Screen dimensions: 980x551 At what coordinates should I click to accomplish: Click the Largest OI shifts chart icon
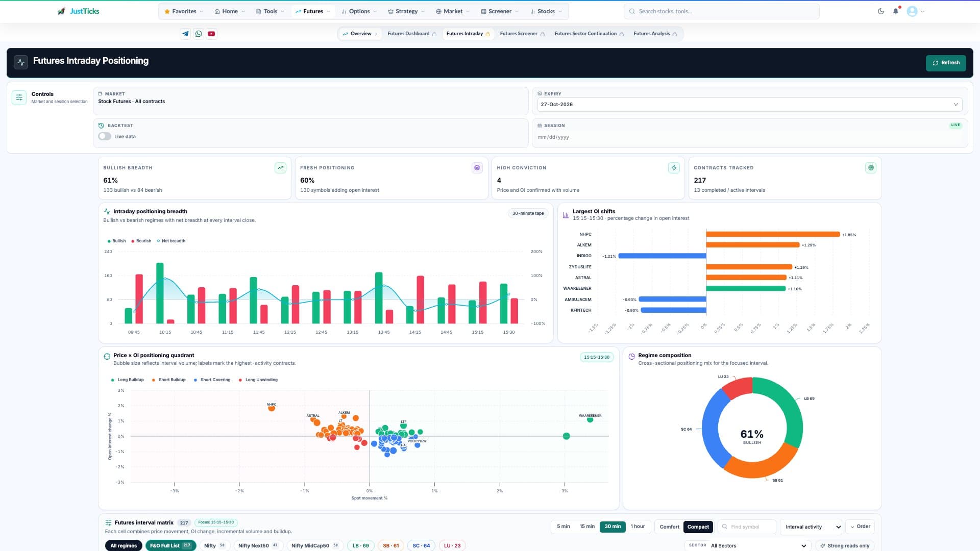coord(566,215)
